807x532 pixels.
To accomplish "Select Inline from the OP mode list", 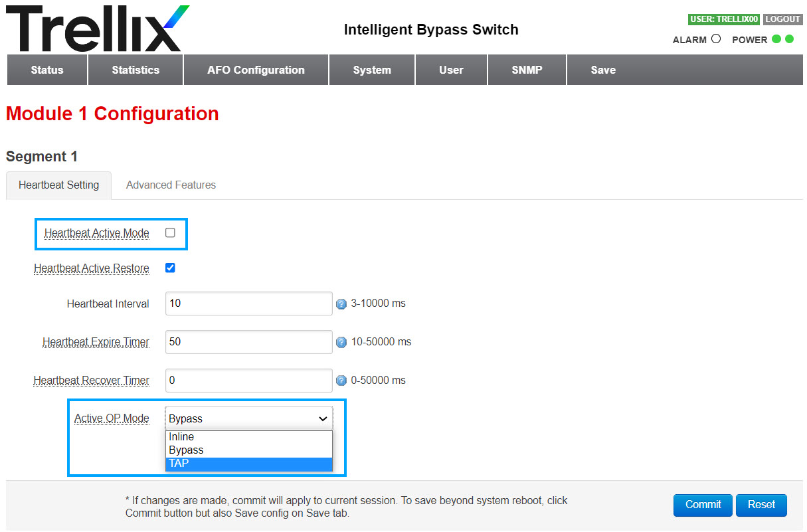I will coord(248,437).
